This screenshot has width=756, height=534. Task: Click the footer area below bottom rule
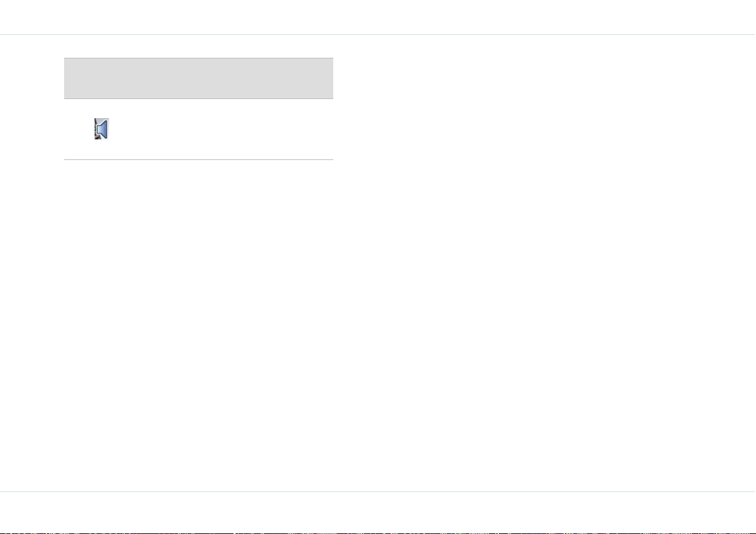[x=378, y=512]
